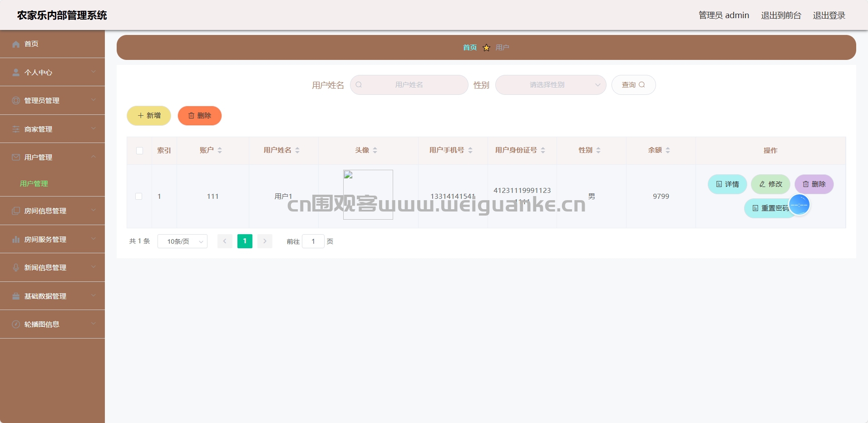Collapse 用户管理 menu using its up chevron
This screenshot has width=868, height=423.
(94, 157)
